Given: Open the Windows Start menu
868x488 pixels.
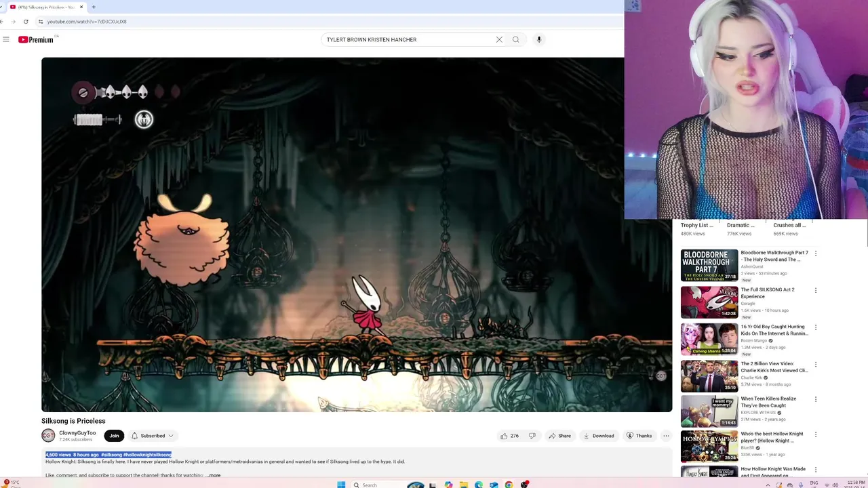Looking at the screenshot, I should coord(341,485).
